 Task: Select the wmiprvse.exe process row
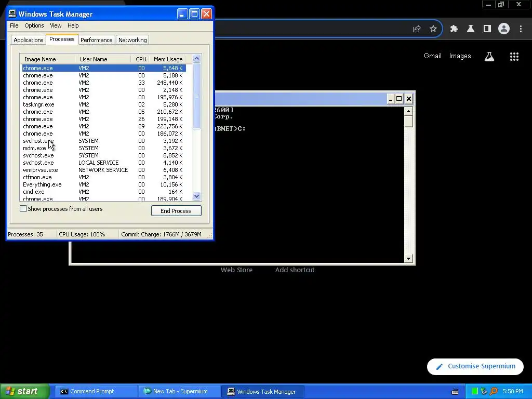[104, 170]
